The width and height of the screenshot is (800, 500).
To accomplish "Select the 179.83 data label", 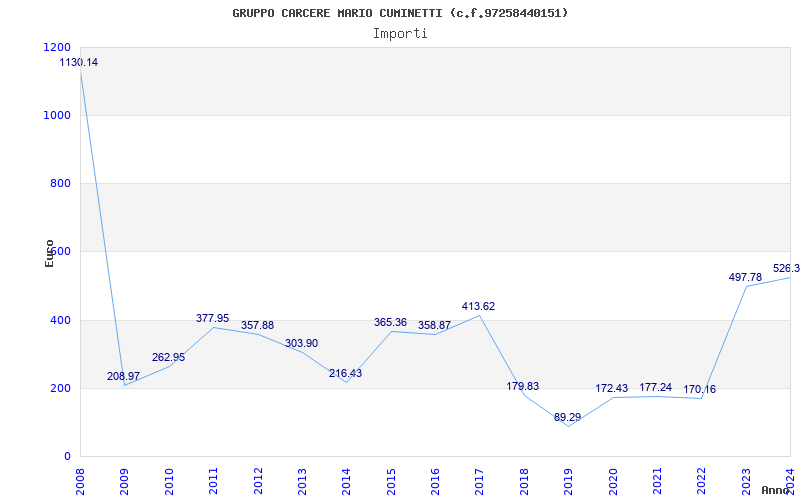I will coord(522,386).
